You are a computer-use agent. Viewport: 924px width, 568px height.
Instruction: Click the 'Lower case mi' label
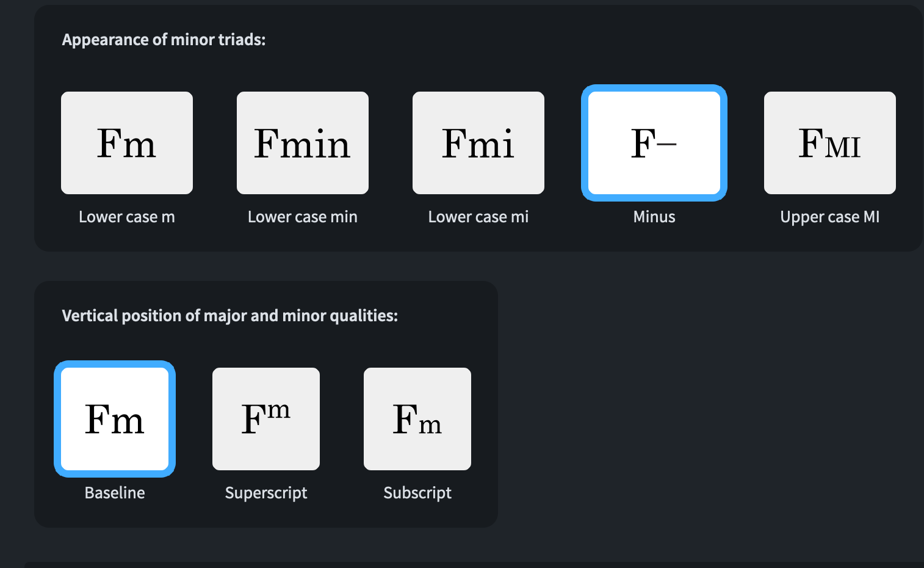tap(478, 217)
